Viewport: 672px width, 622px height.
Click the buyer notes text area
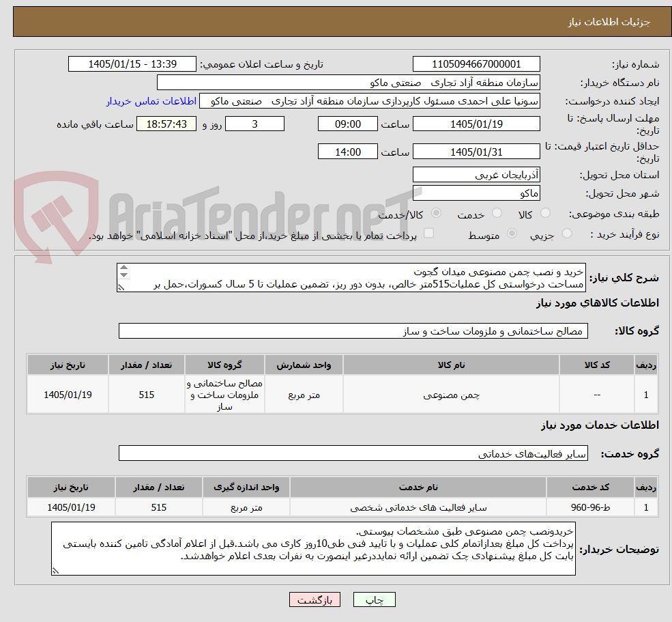pyautogui.click(x=313, y=549)
